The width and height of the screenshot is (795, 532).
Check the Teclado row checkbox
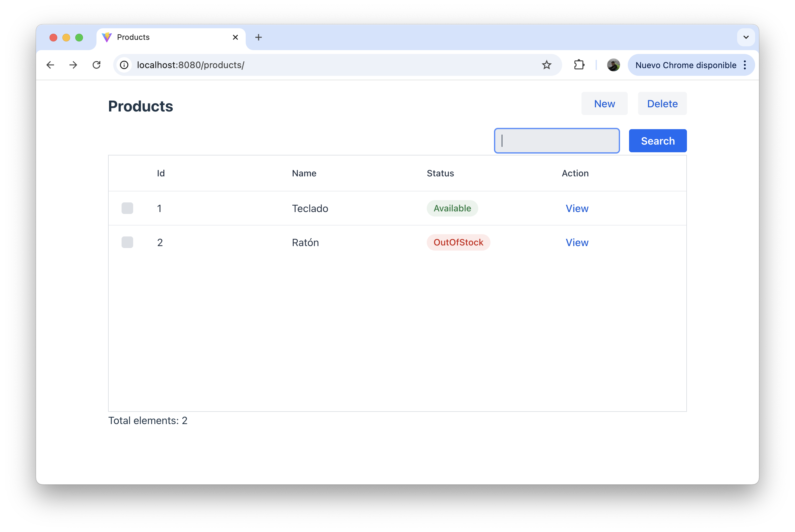coord(127,208)
